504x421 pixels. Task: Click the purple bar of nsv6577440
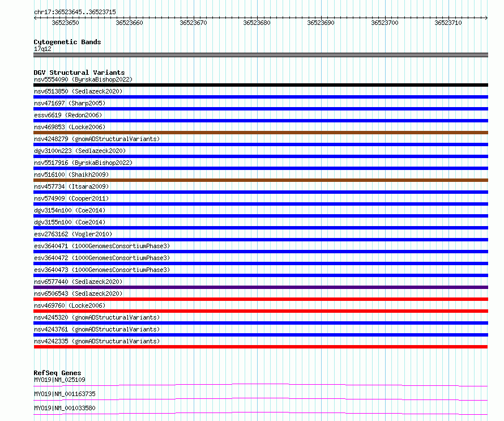tap(260, 287)
